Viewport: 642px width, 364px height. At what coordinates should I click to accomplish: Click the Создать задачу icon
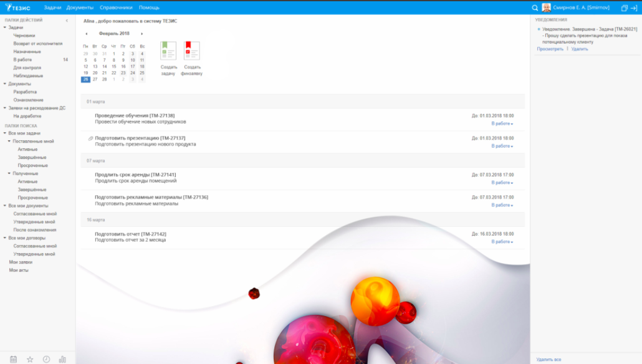coord(168,50)
